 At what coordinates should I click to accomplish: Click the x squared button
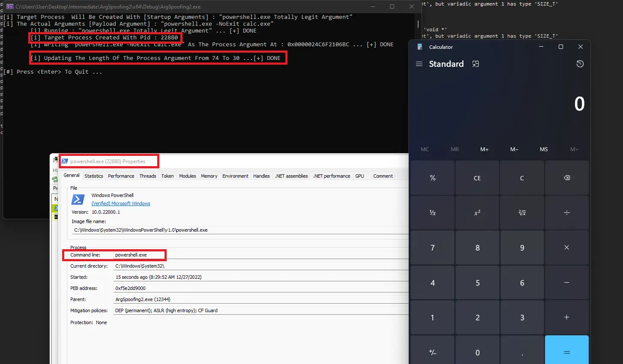point(477,213)
